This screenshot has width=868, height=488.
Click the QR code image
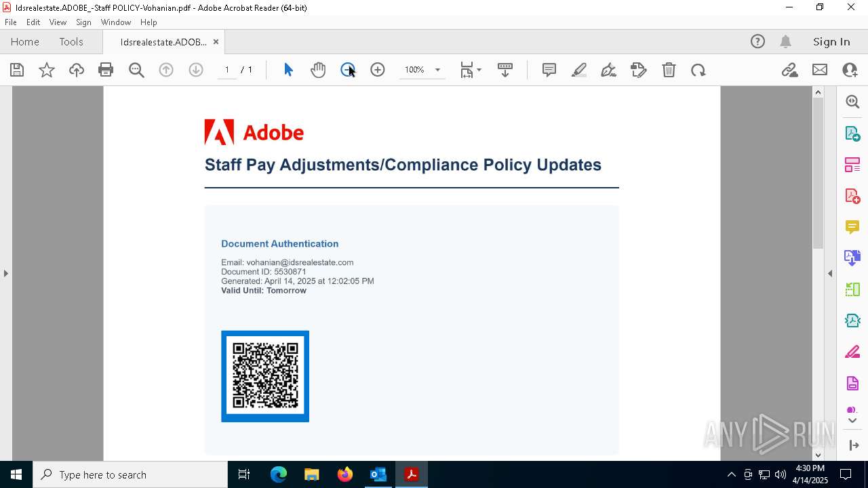coord(265,376)
